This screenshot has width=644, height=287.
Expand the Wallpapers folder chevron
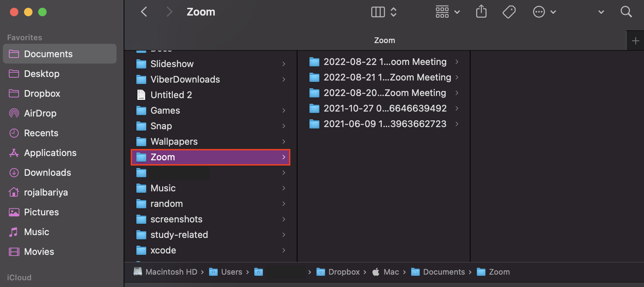pyautogui.click(x=284, y=142)
